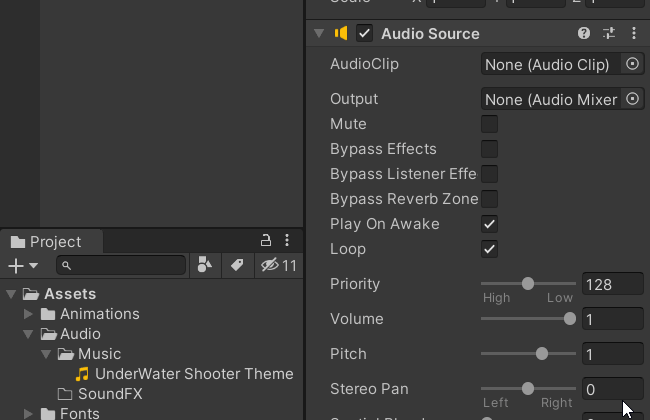Viewport: 650px width, 420px height.
Task: Click the Pitch property label
Action: pyautogui.click(x=348, y=354)
